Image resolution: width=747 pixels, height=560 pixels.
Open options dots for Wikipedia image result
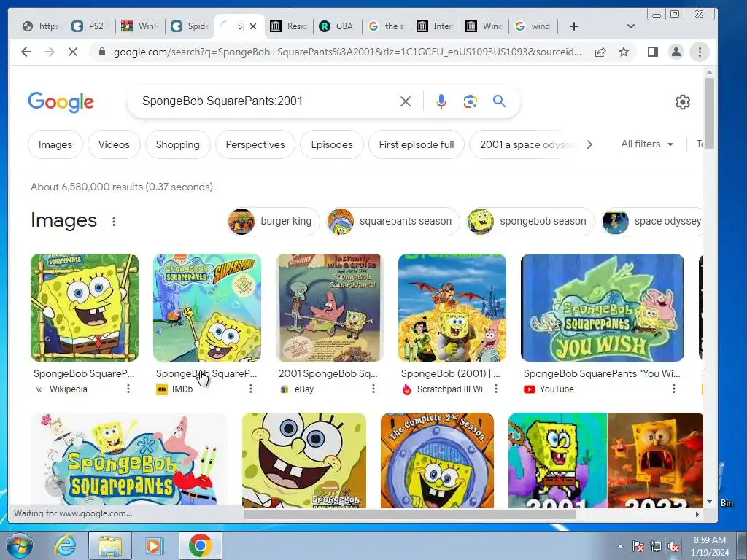(128, 389)
